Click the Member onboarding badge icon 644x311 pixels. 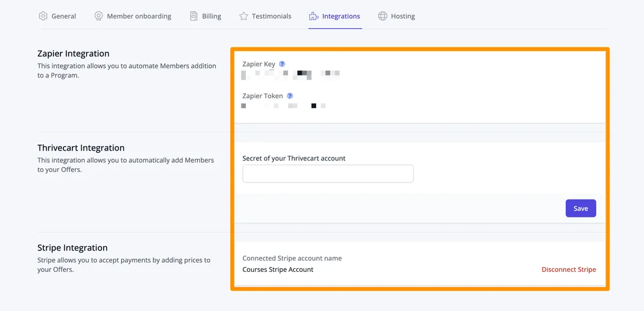point(99,16)
